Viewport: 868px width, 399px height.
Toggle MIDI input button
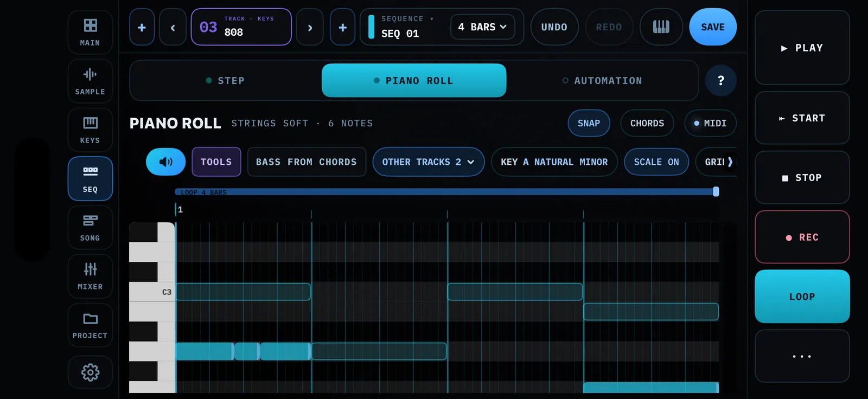tap(710, 123)
